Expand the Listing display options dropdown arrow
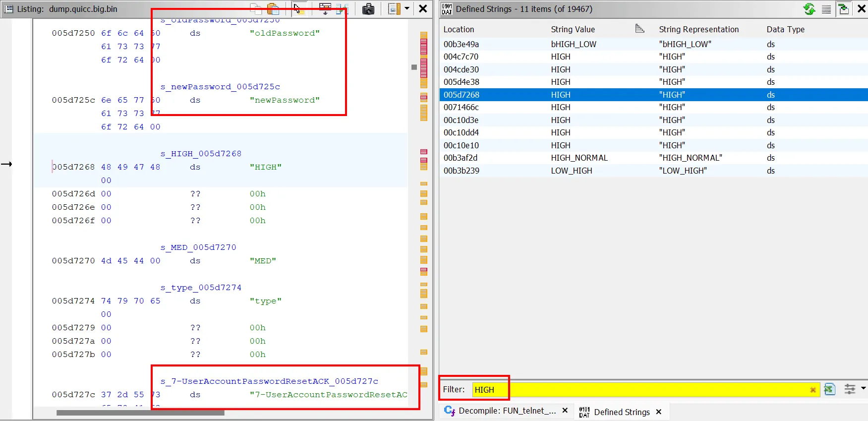The height and width of the screenshot is (421, 868). pos(407,9)
